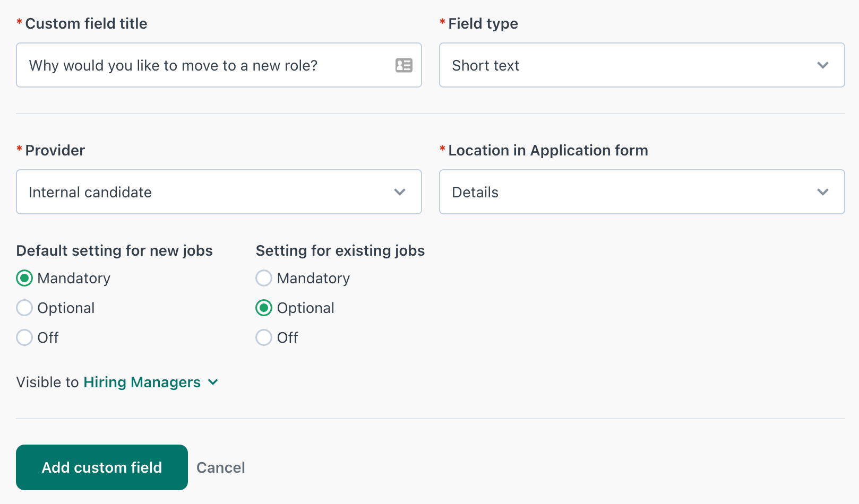Viewport: 859px width, 504px height.
Task: Click the contact card icon in title field
Action: (403, 65)
